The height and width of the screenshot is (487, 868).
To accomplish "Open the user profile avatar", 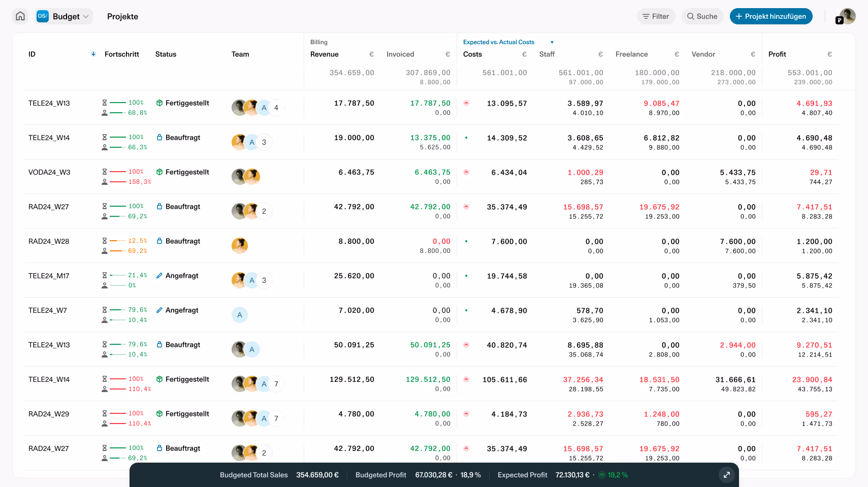I will pyautogui.click(x=847, y=16).
